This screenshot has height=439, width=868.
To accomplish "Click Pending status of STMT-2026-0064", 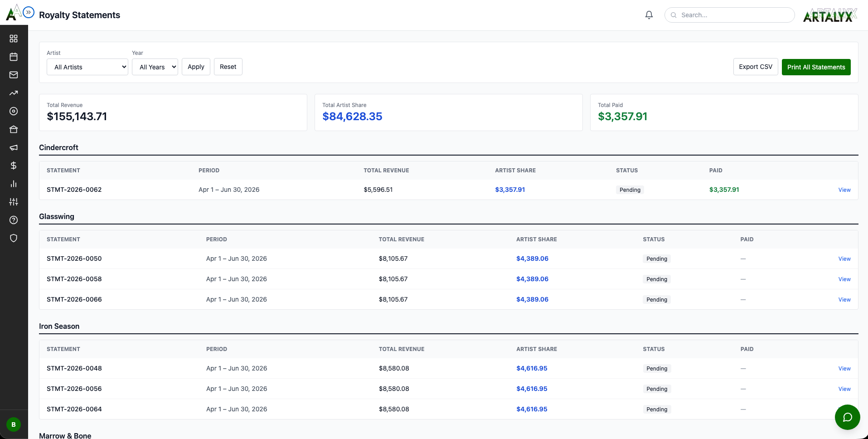I will [x=657, y=410].
